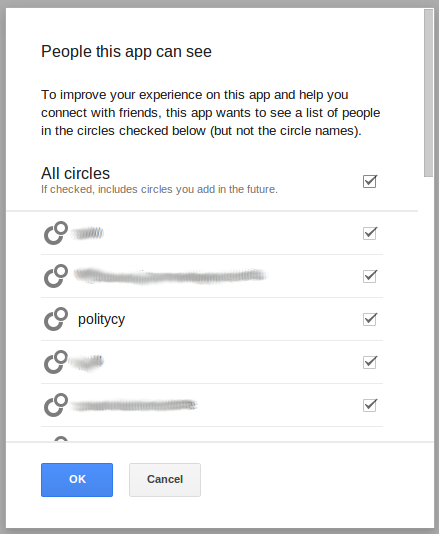Click the vertical scrollbar thumb

[428, 93]
